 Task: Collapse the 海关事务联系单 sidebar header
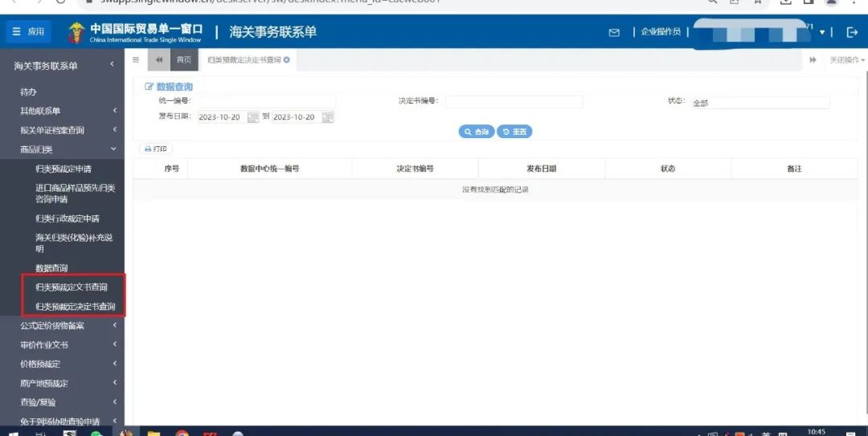pos(62,66)
